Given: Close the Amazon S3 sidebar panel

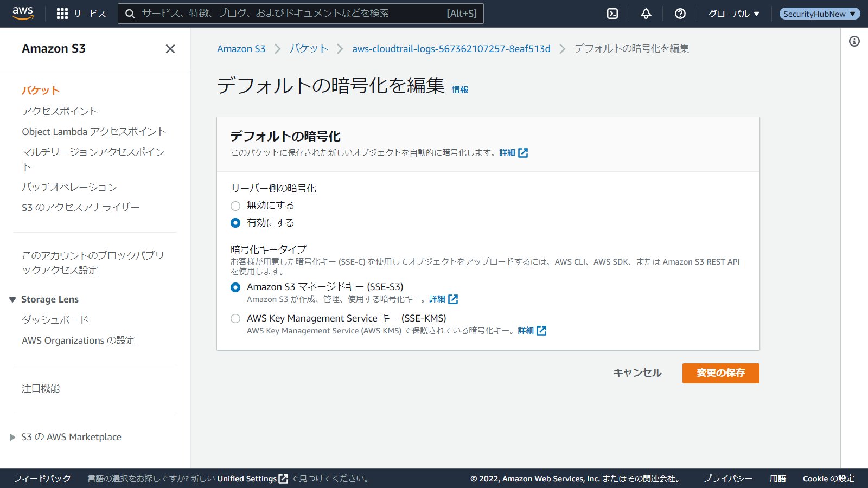Looking at the screenshot, I should pyautogui.click(x=170, y=49).
